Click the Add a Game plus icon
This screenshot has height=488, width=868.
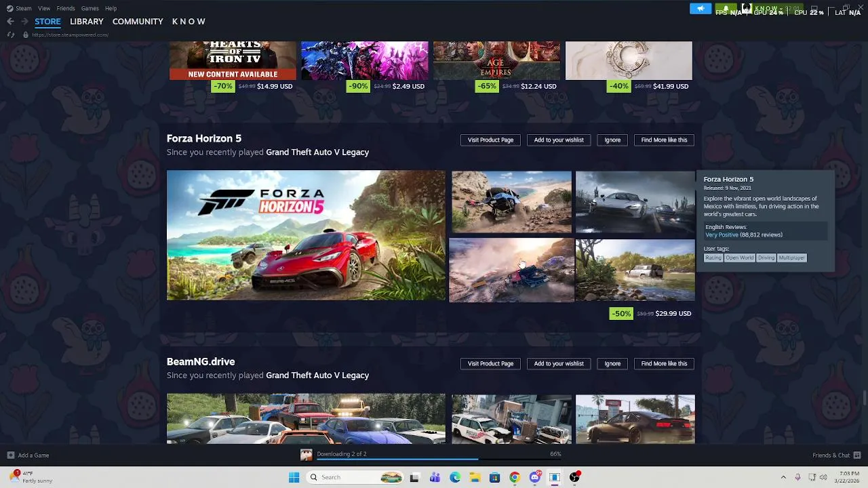pos(10,455)
